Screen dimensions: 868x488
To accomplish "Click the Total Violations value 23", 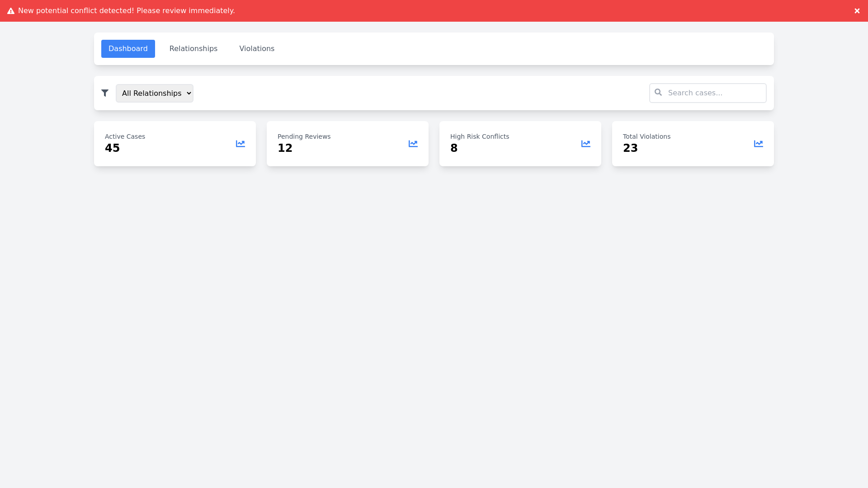I will pos(630,148).
